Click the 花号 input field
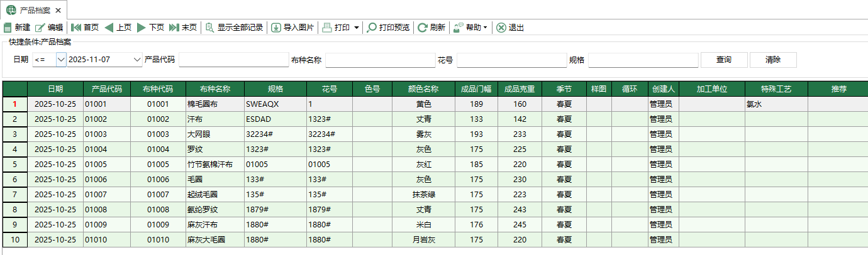 coord(512,60)
